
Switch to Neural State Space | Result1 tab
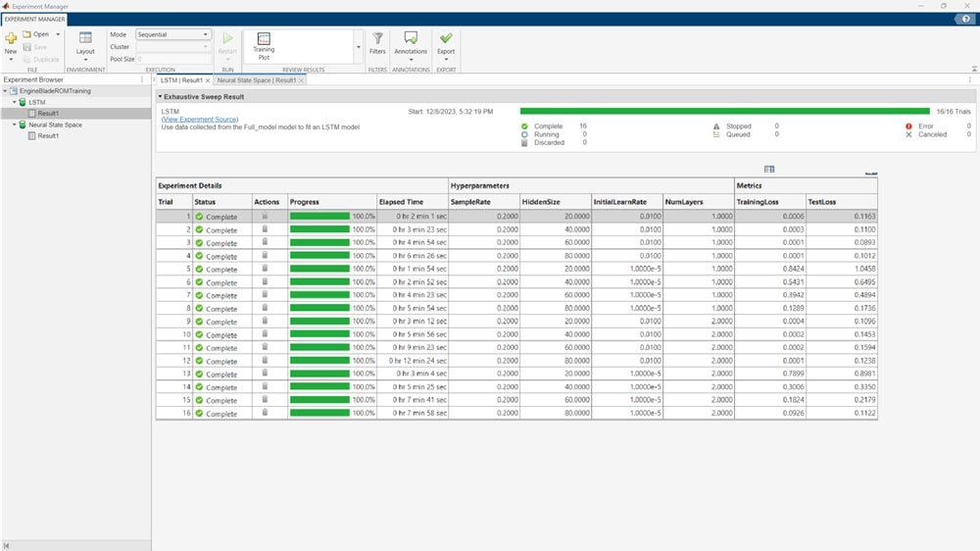point(256,80)
